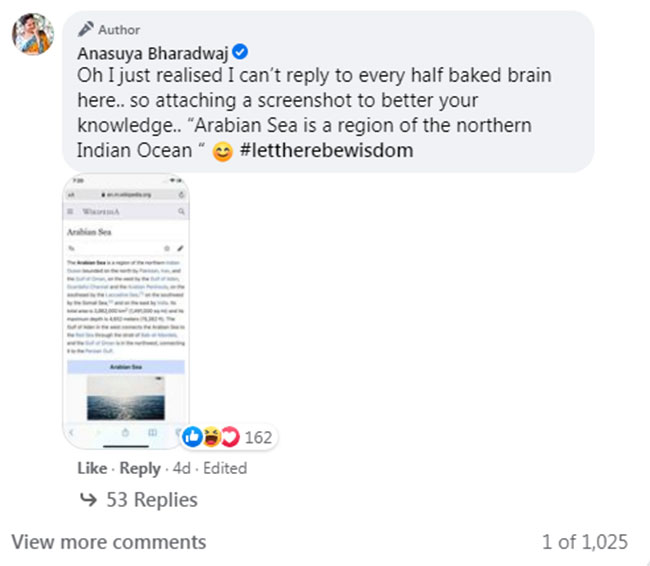Load more with View more comments

tap(108, 542)
